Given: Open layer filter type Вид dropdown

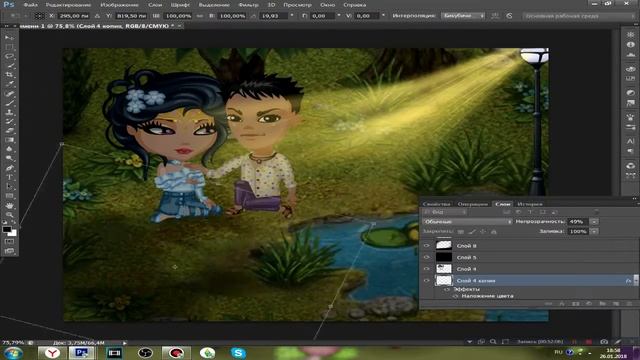Looking at the screenshot, I should (444, 212).
